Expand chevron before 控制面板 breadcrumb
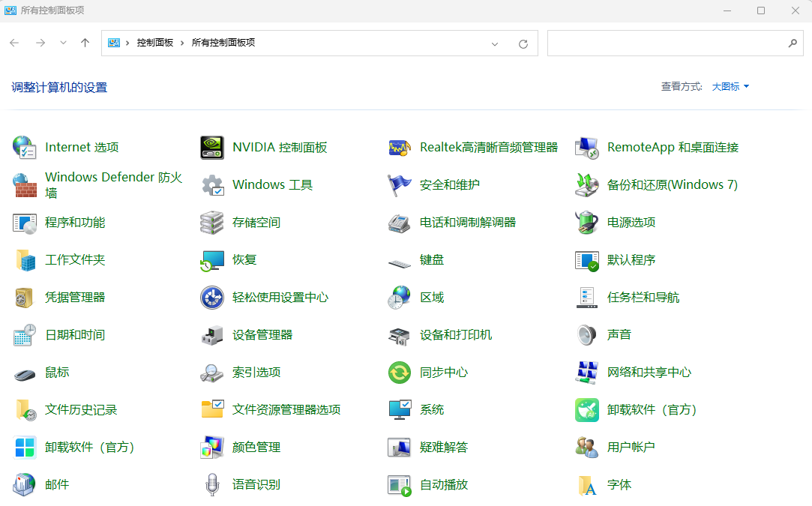 [x=127, y=43]
